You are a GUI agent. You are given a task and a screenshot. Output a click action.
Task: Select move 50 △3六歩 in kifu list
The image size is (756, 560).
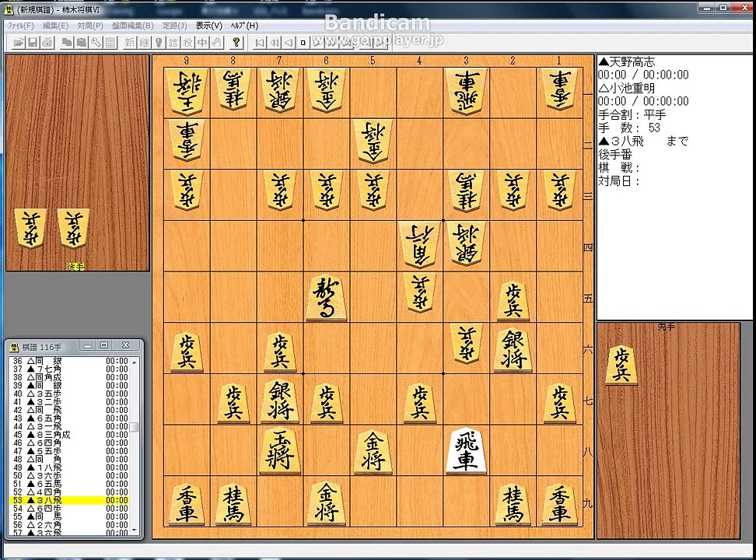point(70,475)
